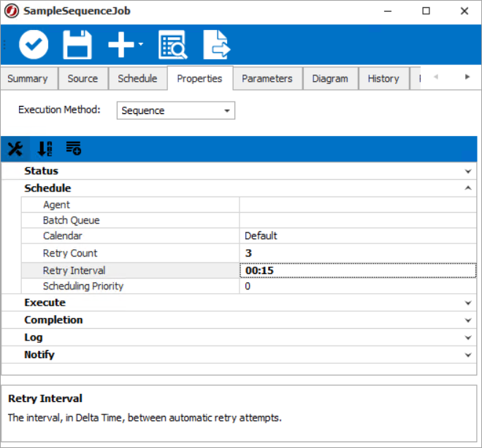This screenshot has width=482, height=448.
Task: Maximize the SampleSequenceJob window
Action: coord(426,11)
